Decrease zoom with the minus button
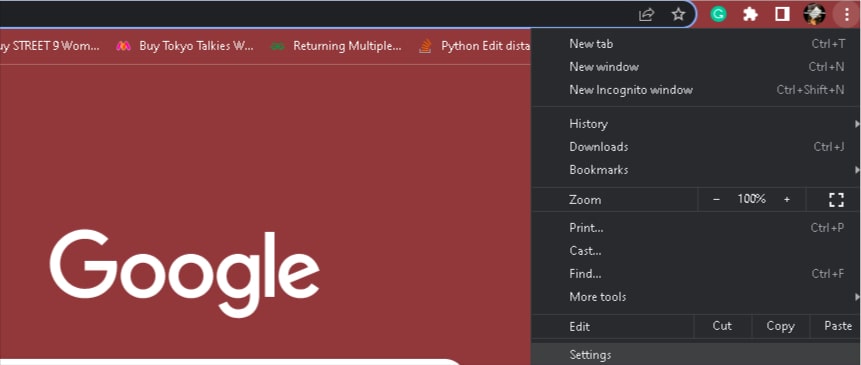 716,200
